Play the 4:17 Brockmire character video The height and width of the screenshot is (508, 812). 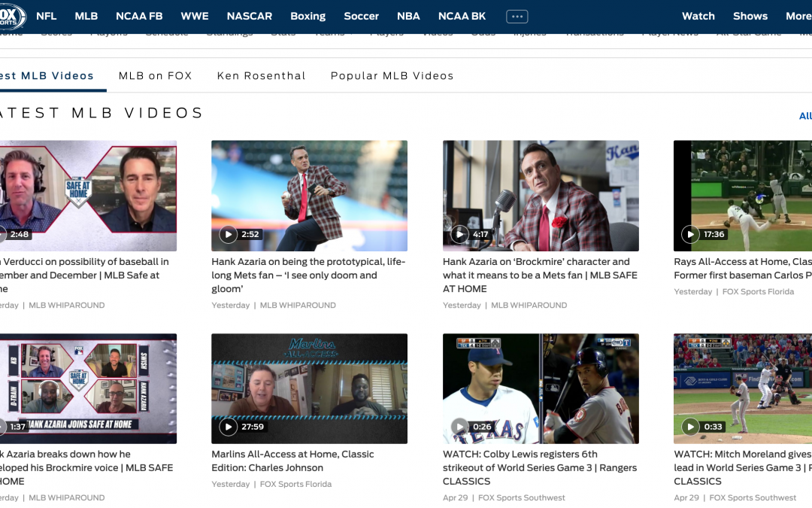[x=459, y=234]
